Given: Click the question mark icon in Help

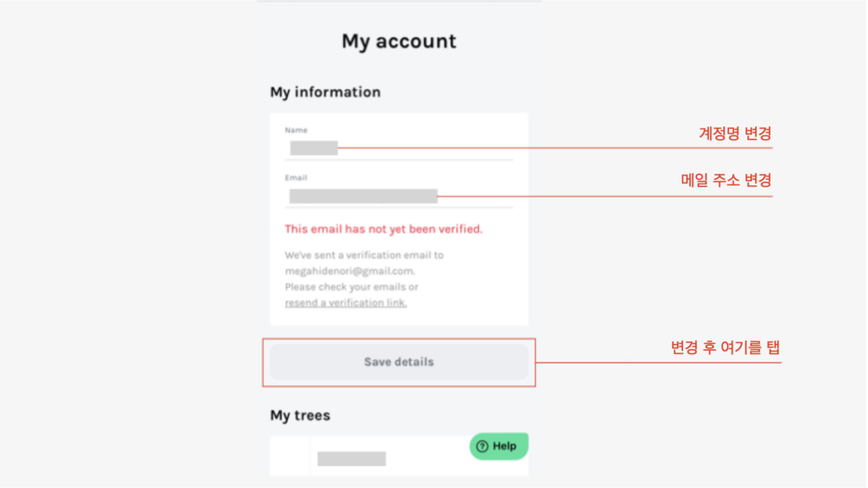Looking at the screenshot, I should [482, 446].
